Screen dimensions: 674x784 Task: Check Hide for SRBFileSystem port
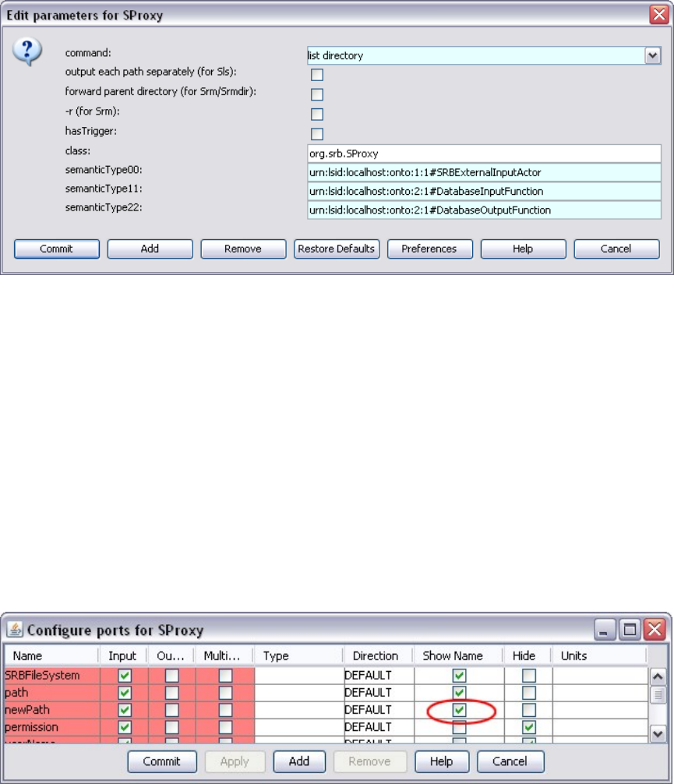coord(529,676)
